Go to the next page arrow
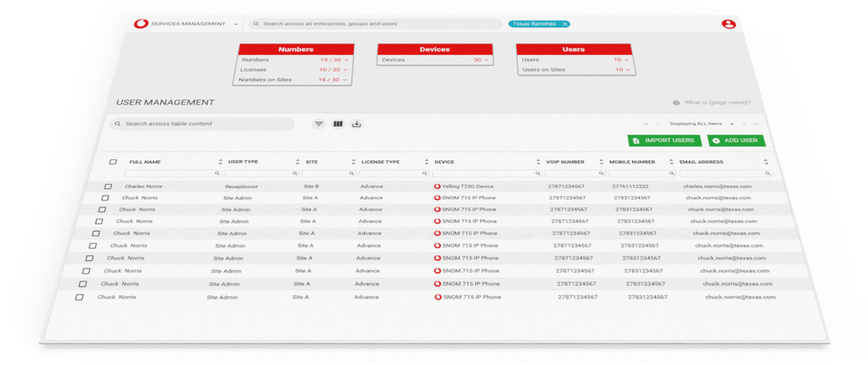 click(x=744, y=124)
